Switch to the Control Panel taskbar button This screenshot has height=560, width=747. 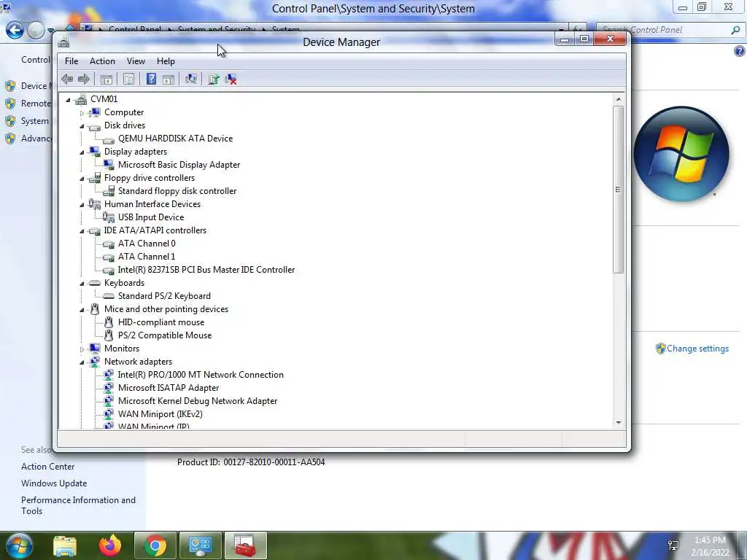tap(200, 545)
